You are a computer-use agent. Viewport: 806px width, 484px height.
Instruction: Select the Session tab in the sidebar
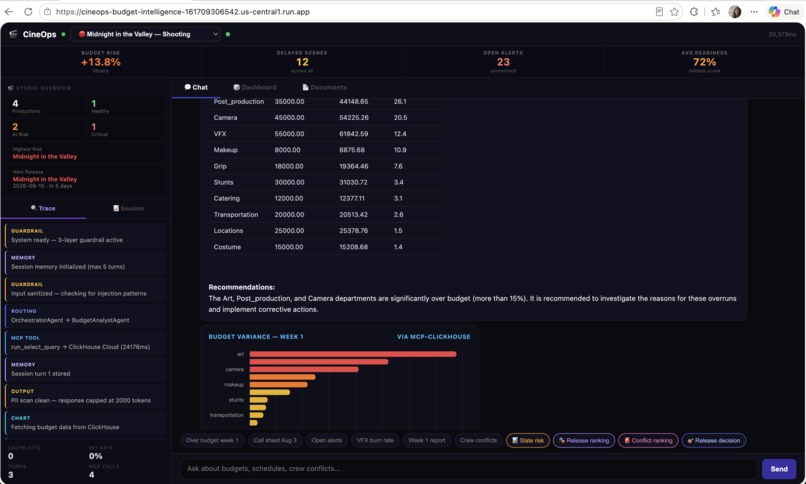tap(129, 208)
